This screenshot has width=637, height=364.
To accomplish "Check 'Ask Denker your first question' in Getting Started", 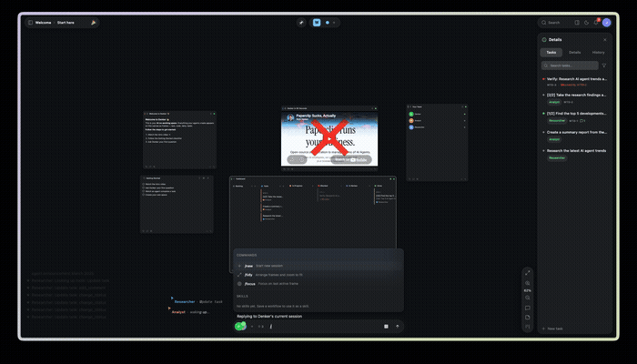I will [144, 187].
